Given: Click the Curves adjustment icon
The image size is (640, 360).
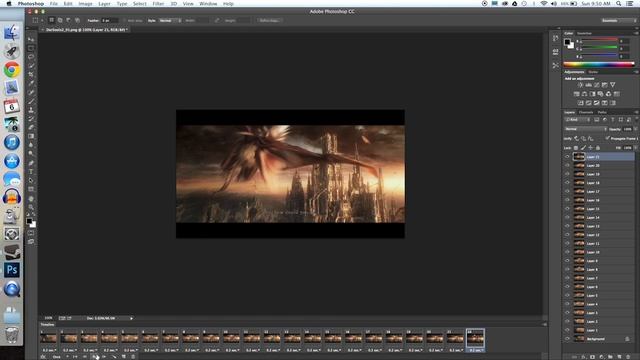Looking at the screenshot, I should 596,85.
